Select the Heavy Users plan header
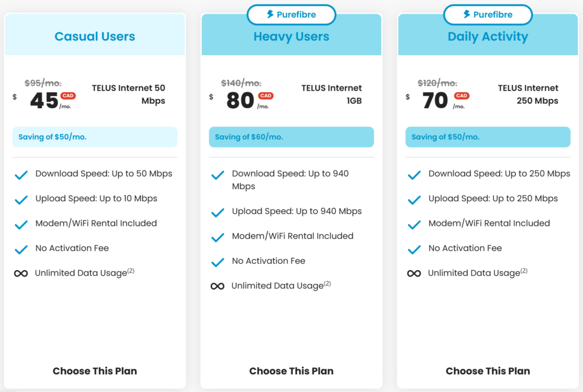The image size is (583, 392). [291, 36]
